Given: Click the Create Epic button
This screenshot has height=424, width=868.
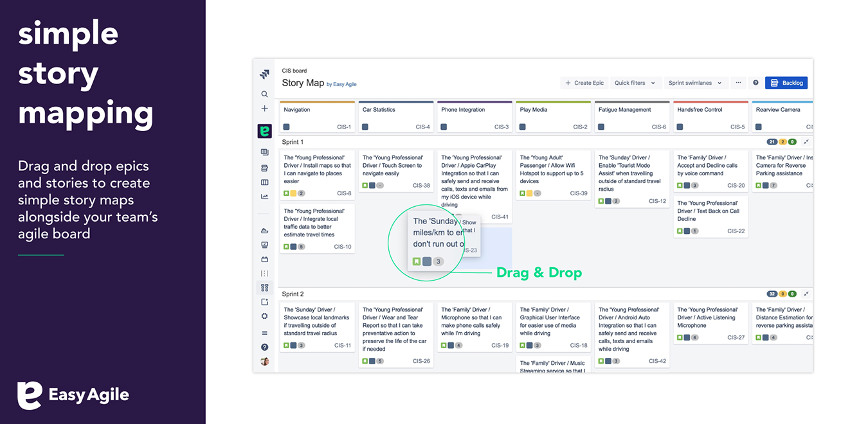Looking at the screenshot, I should pyautogui.click(x=584, y=83).
